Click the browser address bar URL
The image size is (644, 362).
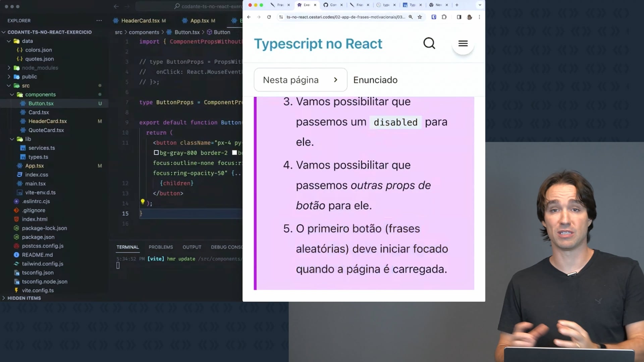(x=345, y=17)
